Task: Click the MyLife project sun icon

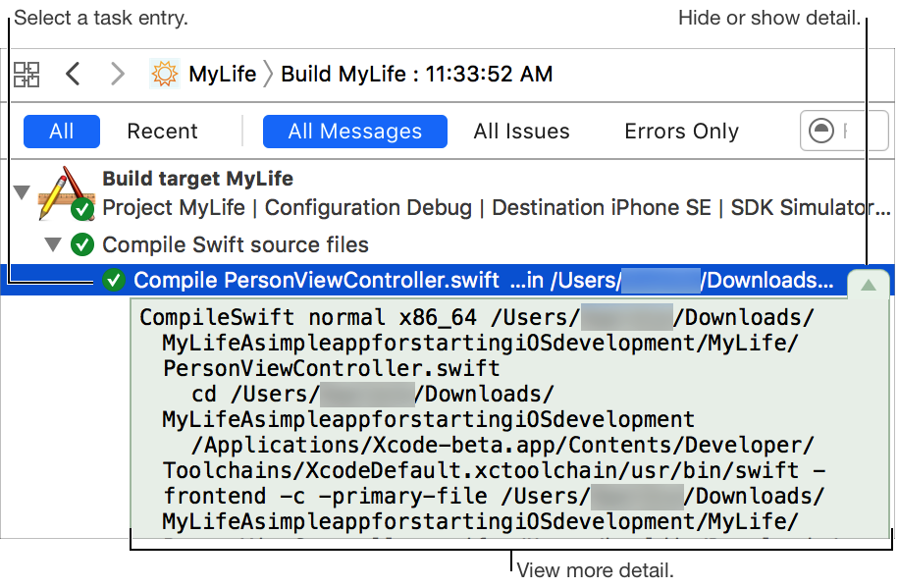Action: coord(164,74)
